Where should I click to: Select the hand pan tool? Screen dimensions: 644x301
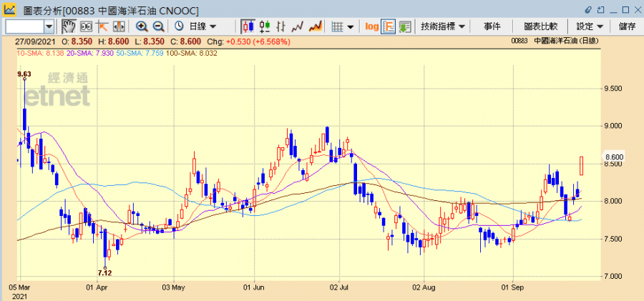(69, 26)
